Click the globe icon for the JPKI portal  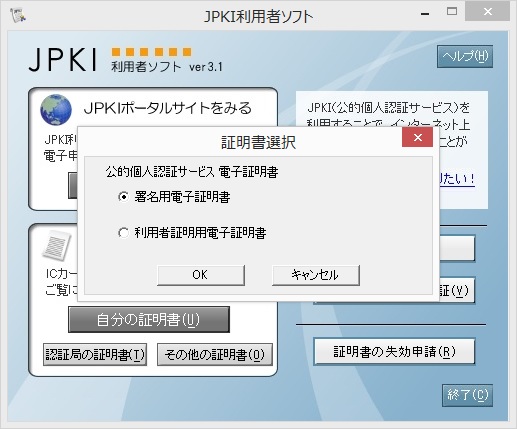[56, 110]
